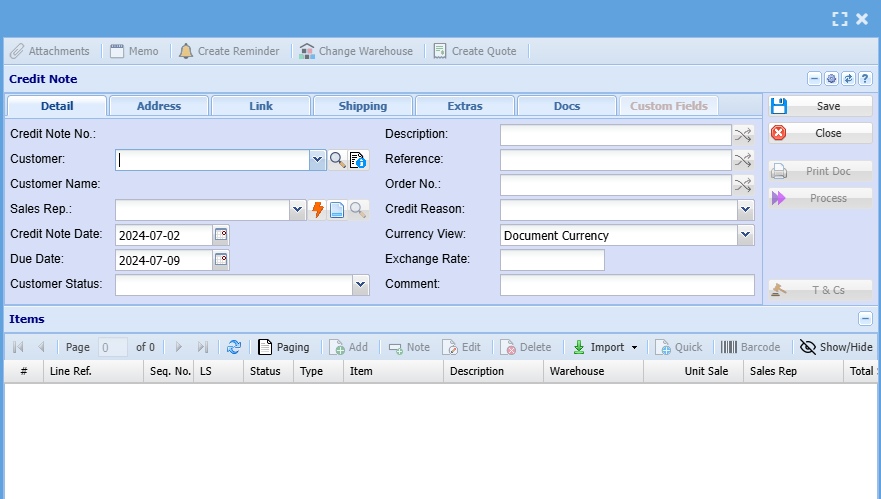Click the Change Warehouse icon
881x499 pixels.
point(307,51)
